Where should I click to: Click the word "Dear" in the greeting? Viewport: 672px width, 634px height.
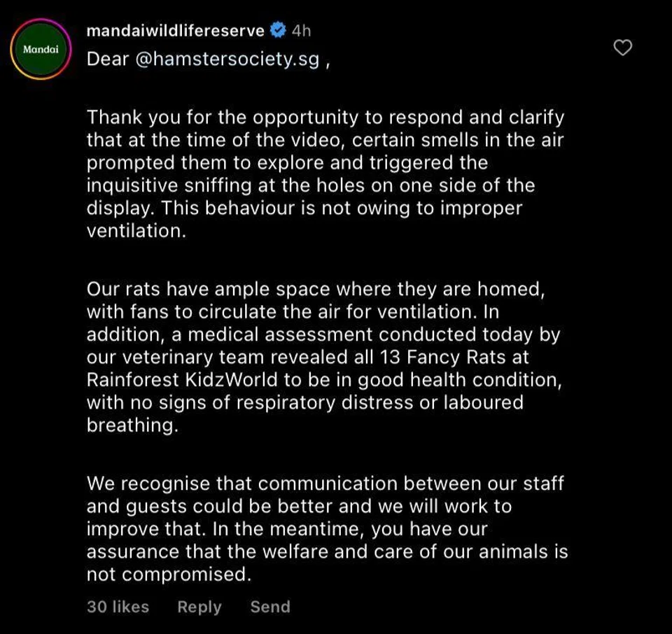pos(107,59)
